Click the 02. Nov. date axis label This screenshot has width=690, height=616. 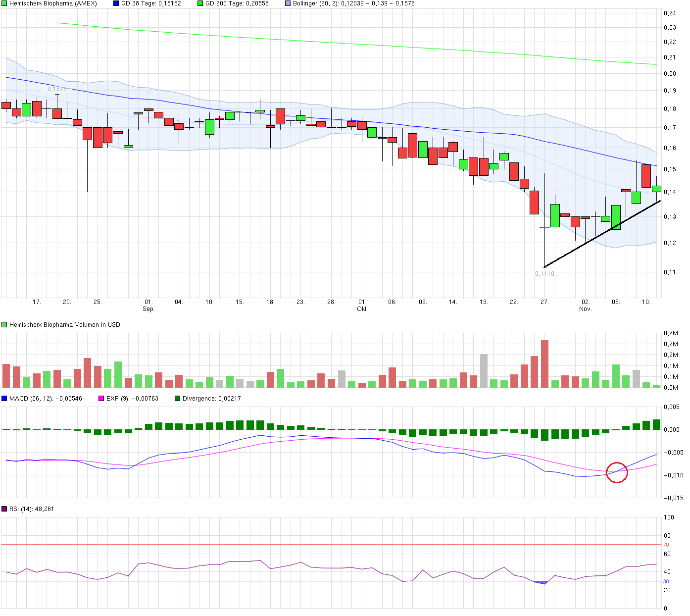[586, 305]
